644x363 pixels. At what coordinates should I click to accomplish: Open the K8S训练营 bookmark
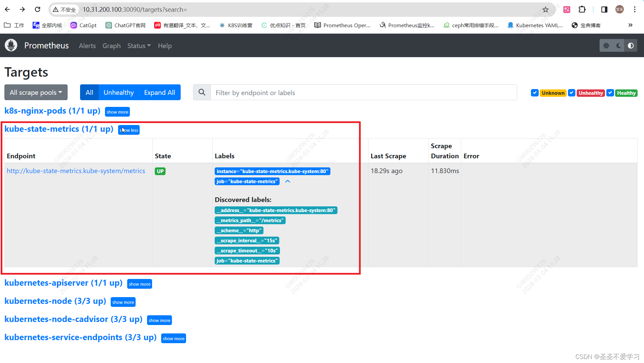pos(236,25)
